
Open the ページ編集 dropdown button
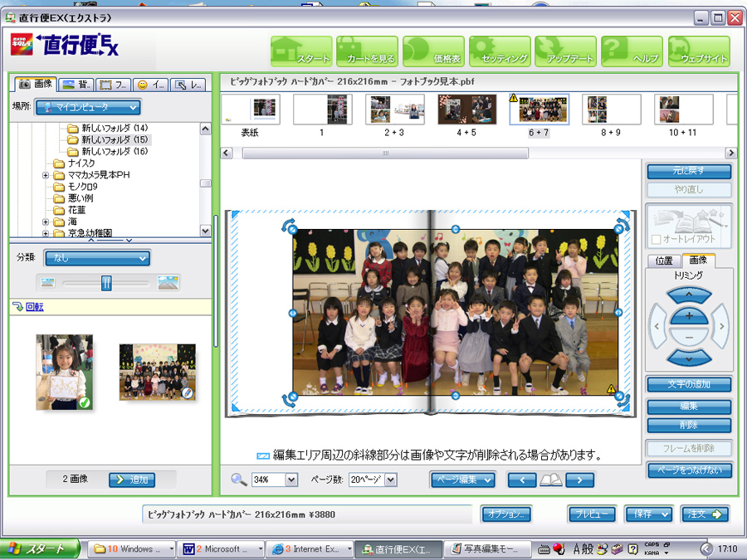(x=463, y=480)
